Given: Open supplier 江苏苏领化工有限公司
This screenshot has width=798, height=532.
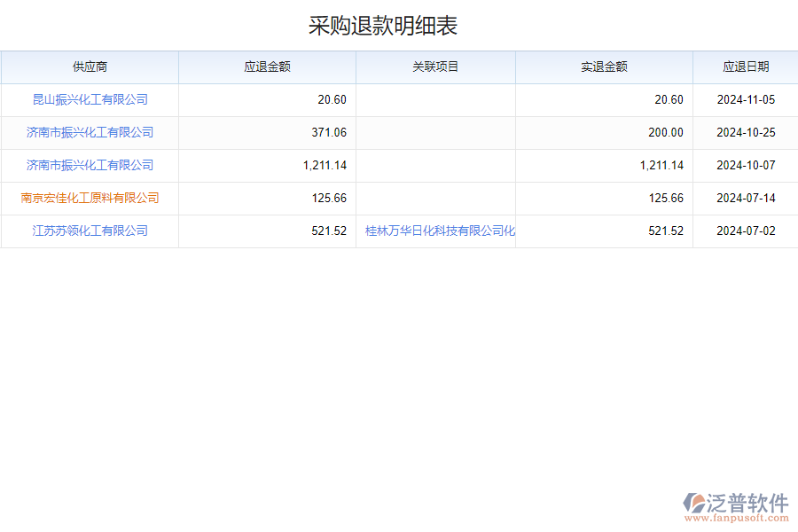Looking at the screenshot, I should (x=90, y=231).
